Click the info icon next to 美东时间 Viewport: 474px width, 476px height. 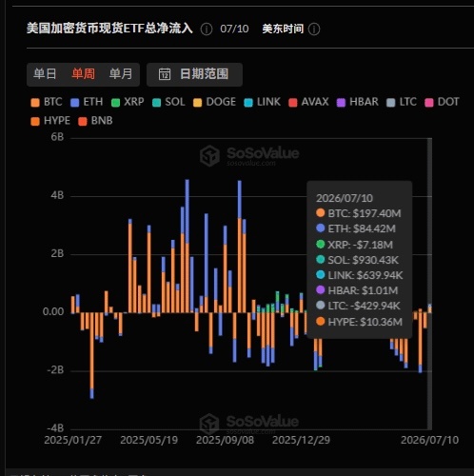pos(314,30)
